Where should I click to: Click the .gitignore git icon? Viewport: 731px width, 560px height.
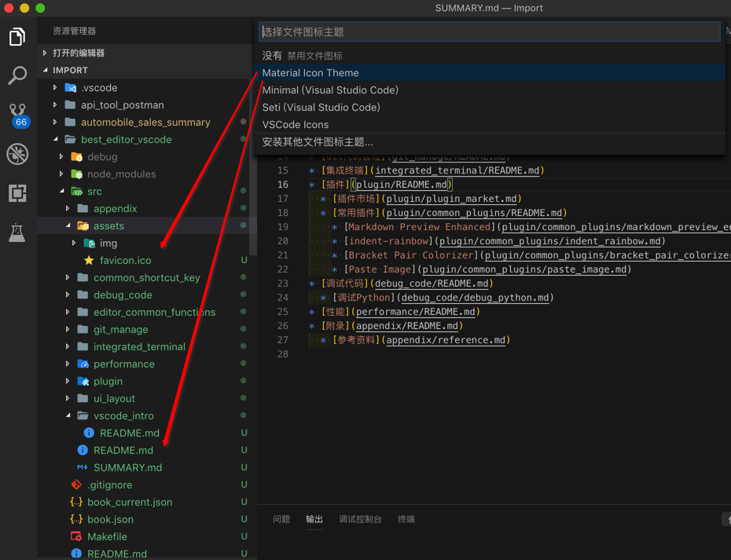point(76,485)
